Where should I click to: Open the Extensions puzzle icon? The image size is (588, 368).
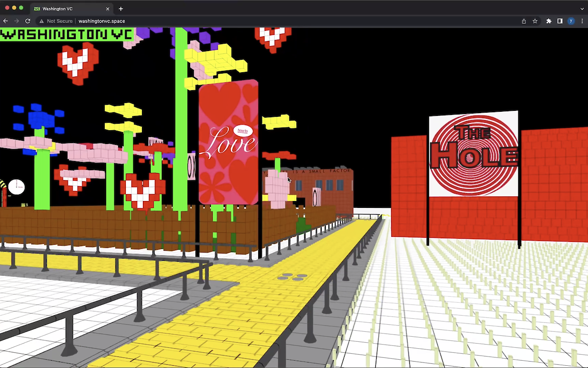pyautogui.click(x=548, y=21)
